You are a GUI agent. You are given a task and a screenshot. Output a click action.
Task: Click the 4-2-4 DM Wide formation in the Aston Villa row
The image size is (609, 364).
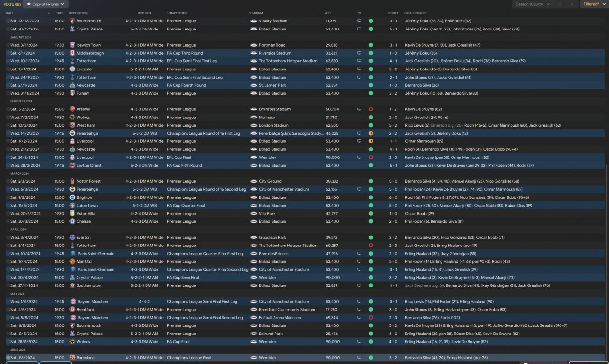pyautogui.click(x=145, y=214)
